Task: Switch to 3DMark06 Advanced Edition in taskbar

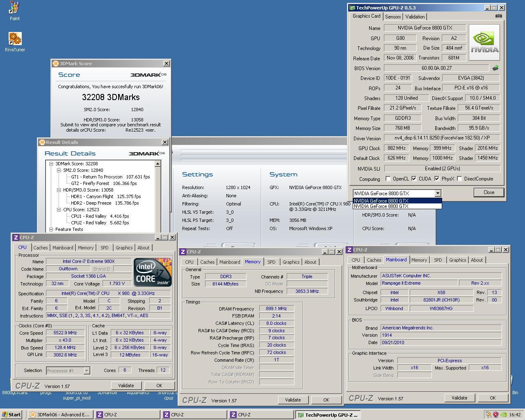Action: click(60, 415)
